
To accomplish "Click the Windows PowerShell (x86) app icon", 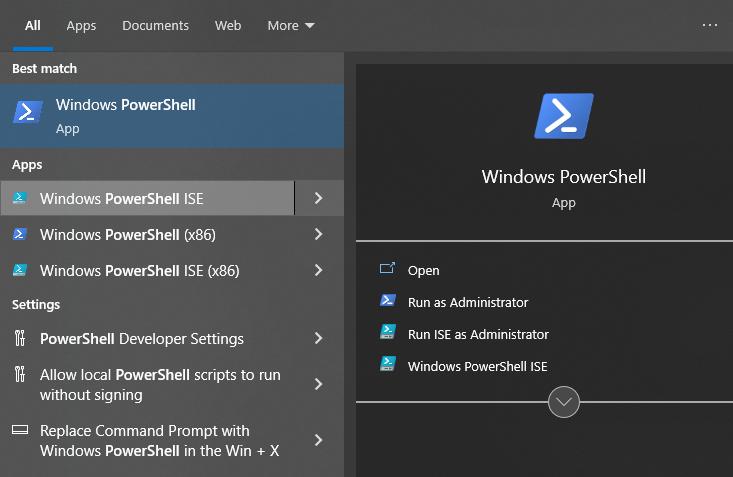I will (20, 234).
